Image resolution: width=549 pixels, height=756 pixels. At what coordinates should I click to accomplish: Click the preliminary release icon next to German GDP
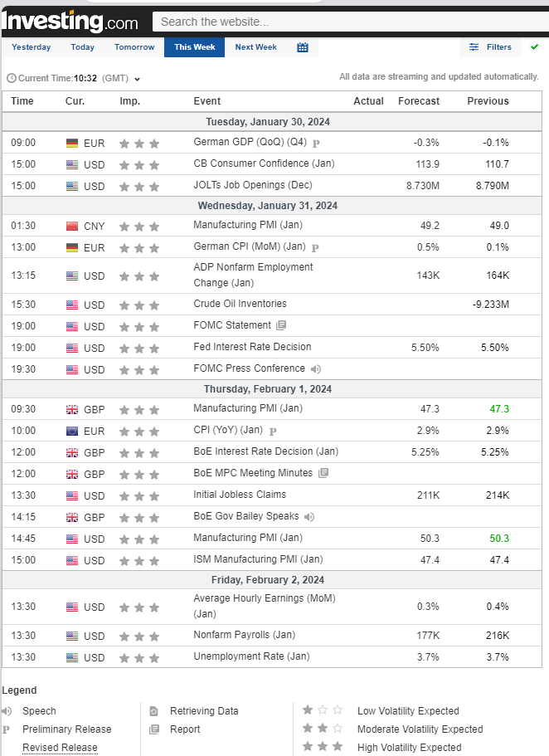317,143
